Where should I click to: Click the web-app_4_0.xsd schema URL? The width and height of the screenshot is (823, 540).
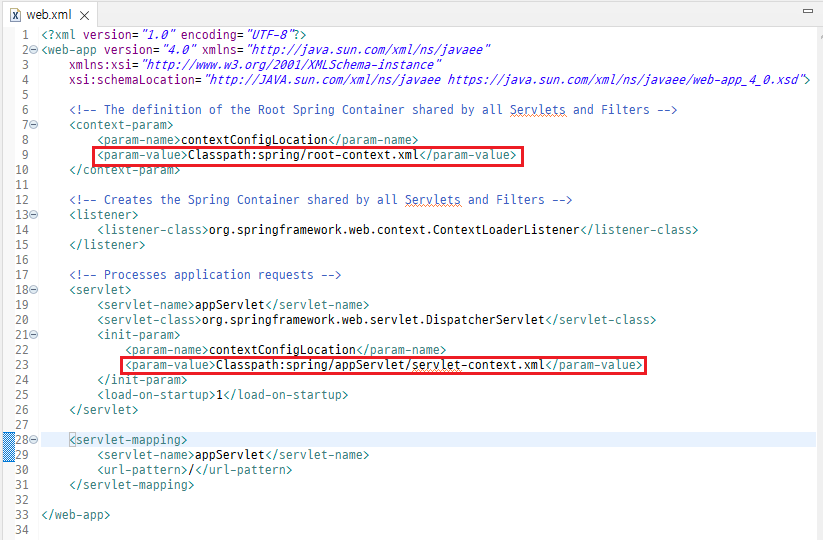[626, 80]
